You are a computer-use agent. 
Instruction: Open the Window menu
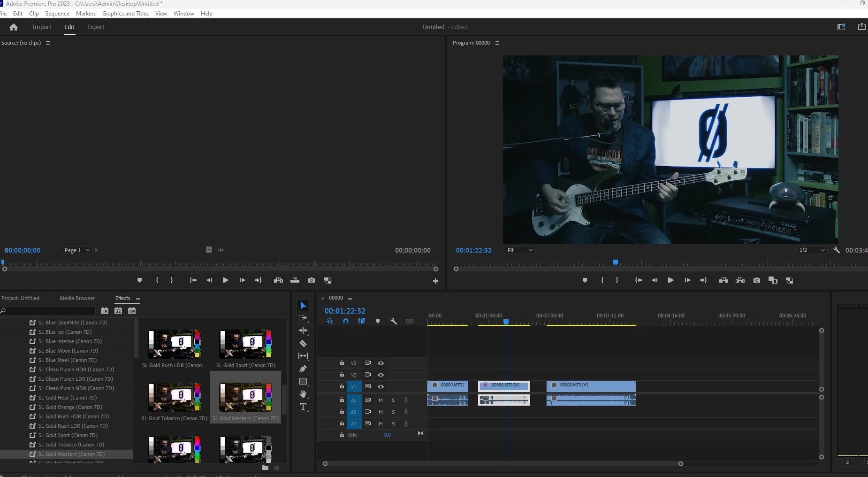(184, 14)
